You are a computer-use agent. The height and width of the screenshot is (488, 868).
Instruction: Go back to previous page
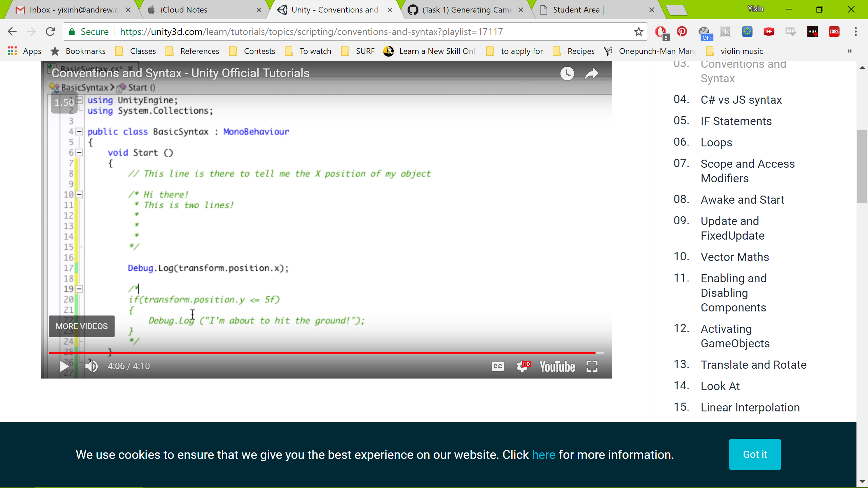pos(12,32)
